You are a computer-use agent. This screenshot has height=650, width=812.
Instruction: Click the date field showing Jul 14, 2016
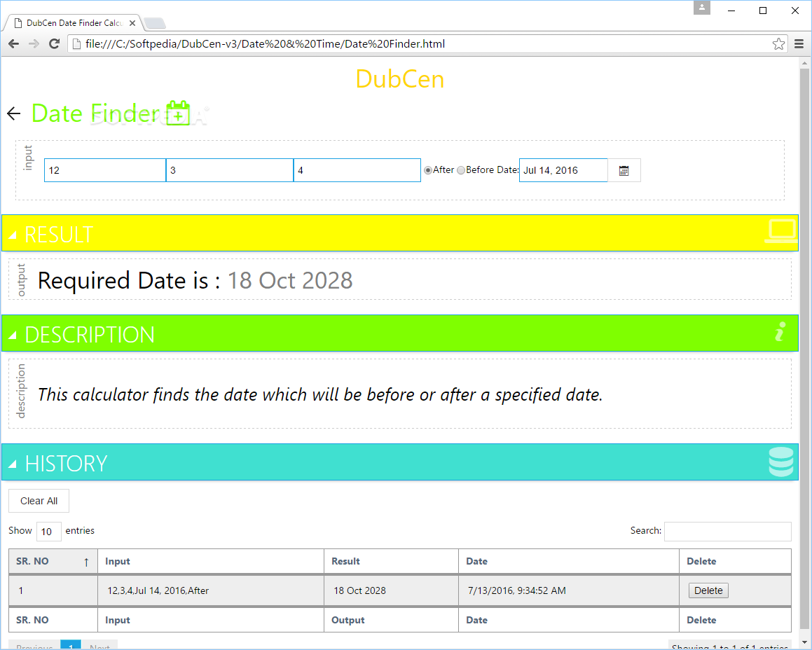point(563,170)
